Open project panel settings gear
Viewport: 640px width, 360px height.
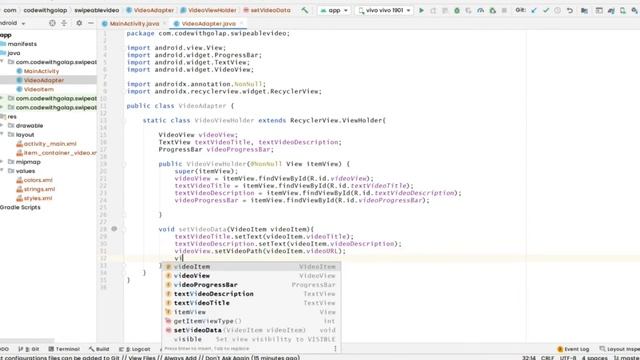pyautogui.click(x=79, y=23)
